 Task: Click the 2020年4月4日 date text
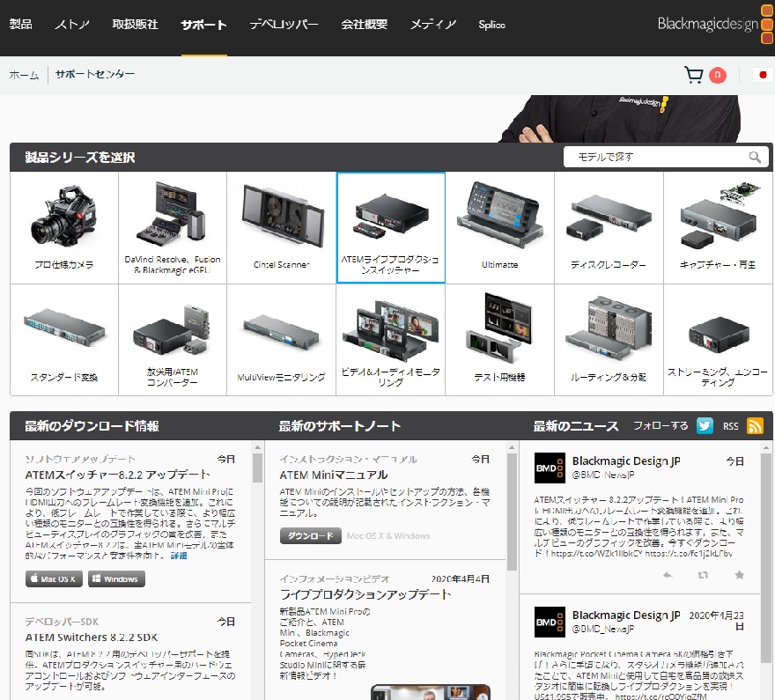coord(460,579)
